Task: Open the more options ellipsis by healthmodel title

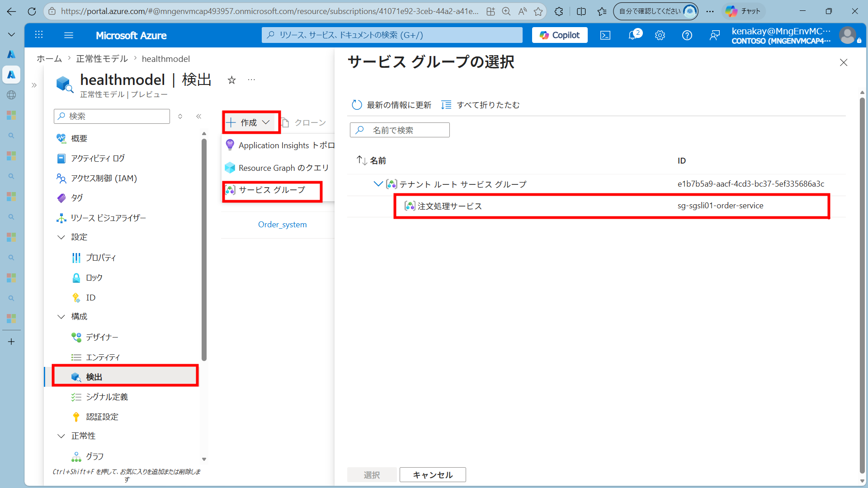Action: [251, 80]
